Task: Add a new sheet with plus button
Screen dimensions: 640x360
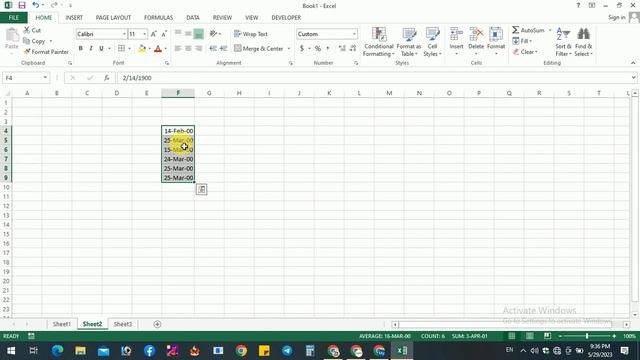Action: click(157, 324)
